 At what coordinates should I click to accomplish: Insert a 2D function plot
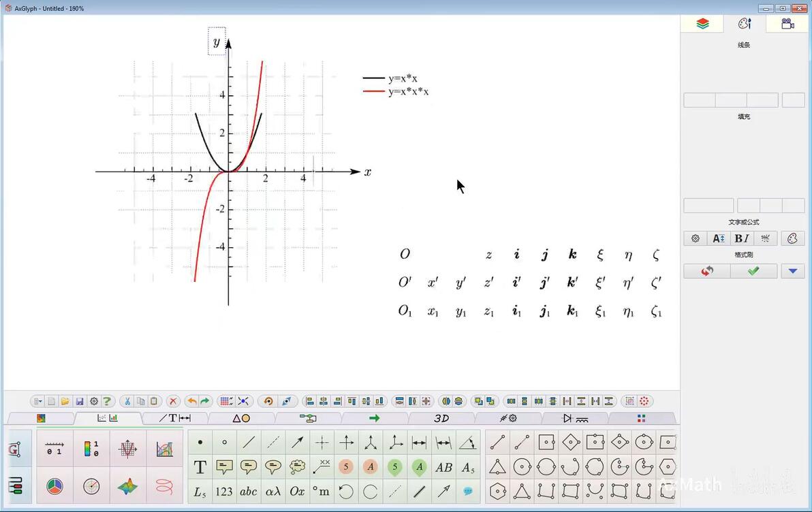point(127,448)
